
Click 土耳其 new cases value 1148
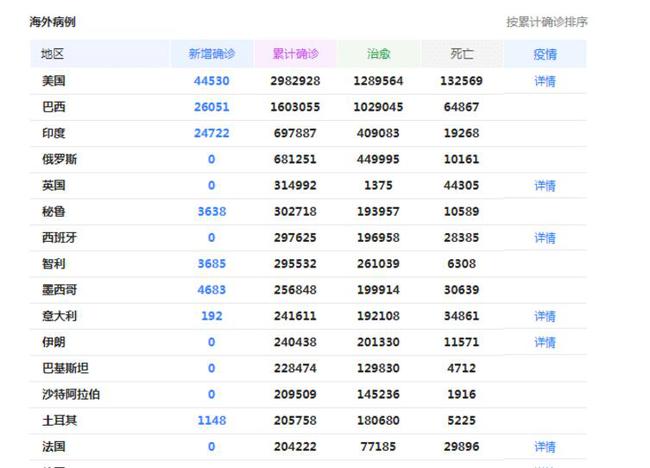tap(211, 421)
